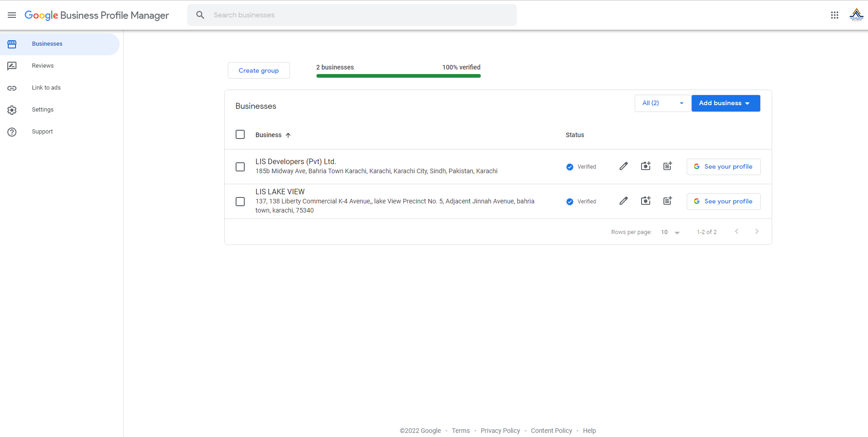Click the Reviews icon in sidebar
The width and height of the screenshot is (868, 437).
coord(12,66)
